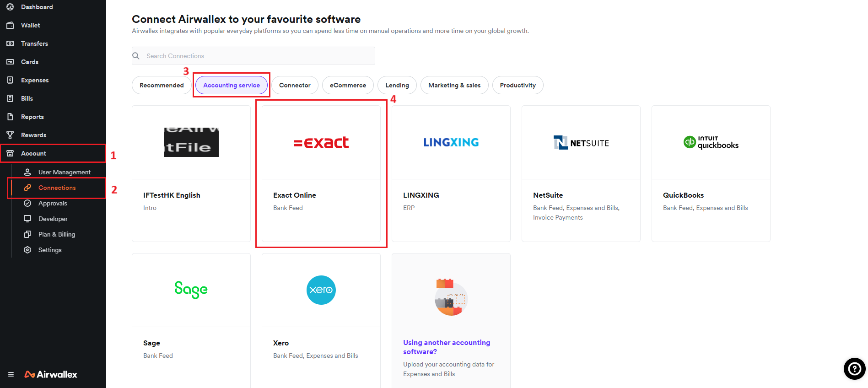This screenshot has height=388, width=868.
Task: Open the Sage card title
Action: 151,343
